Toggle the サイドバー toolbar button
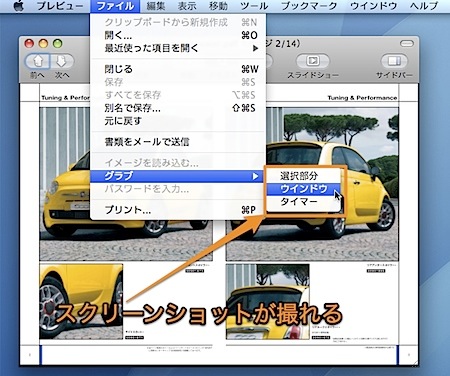The width and height of the screenshot is (450, 376). pos(394,61)
